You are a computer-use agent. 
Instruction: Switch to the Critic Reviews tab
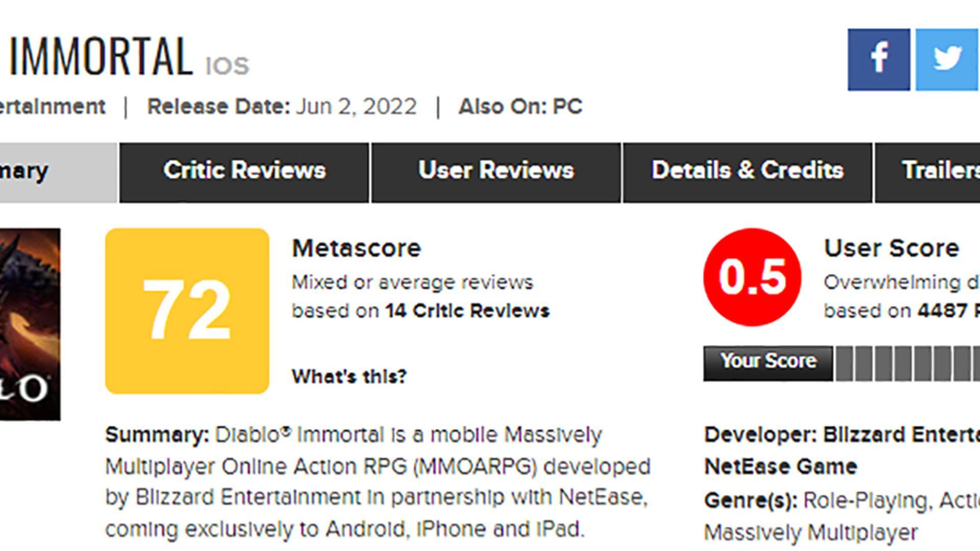coord(244,170)
